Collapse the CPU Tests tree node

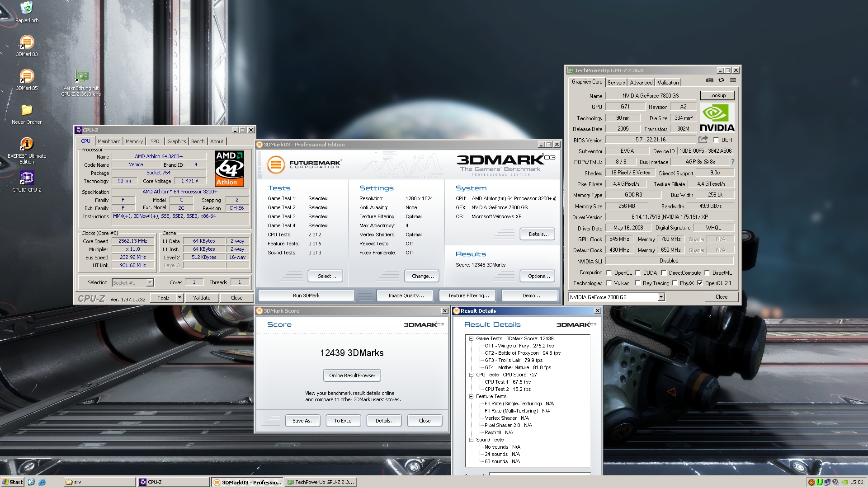click(471, 375)
